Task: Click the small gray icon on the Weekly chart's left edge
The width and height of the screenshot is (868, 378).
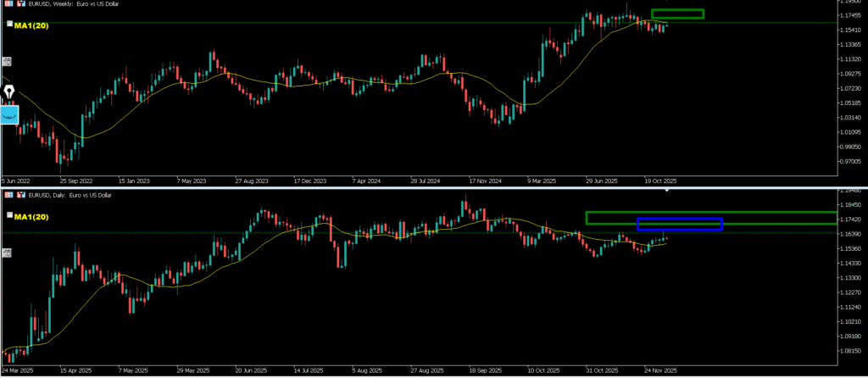Action: point(7,61)
